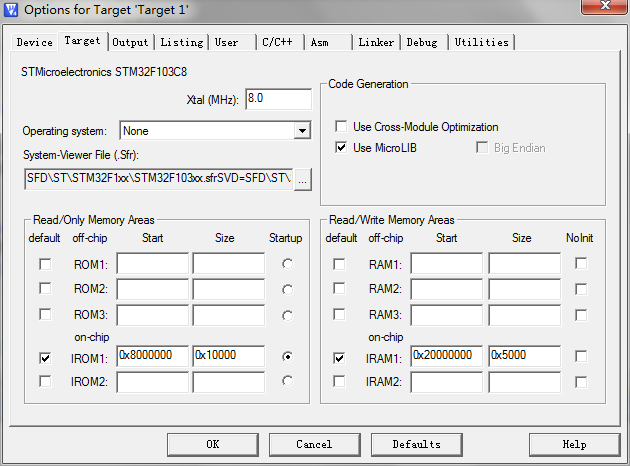Check the NoInit box for IRAM1
The image size is (630, 466).
point(581,356)
